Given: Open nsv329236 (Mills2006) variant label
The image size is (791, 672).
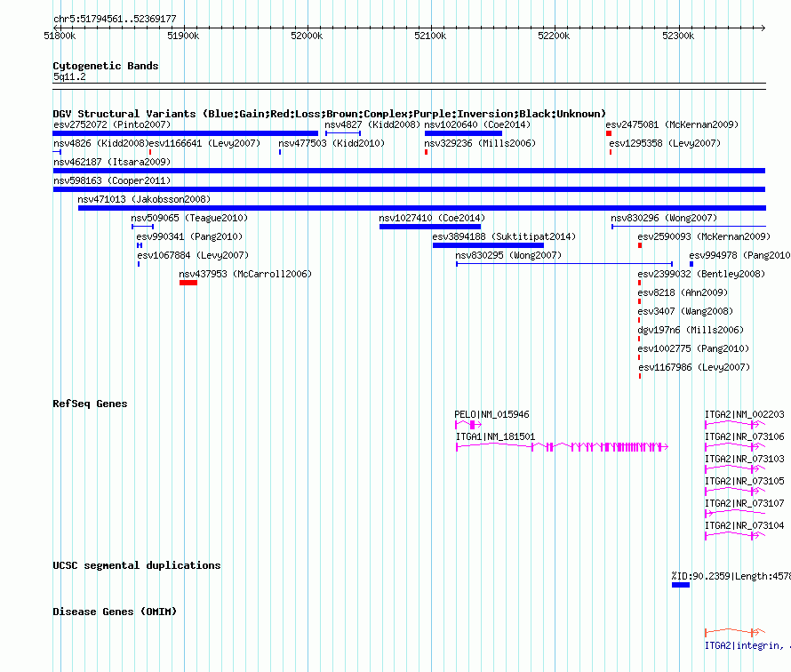Looking at the screenshot, I should 480,143.
